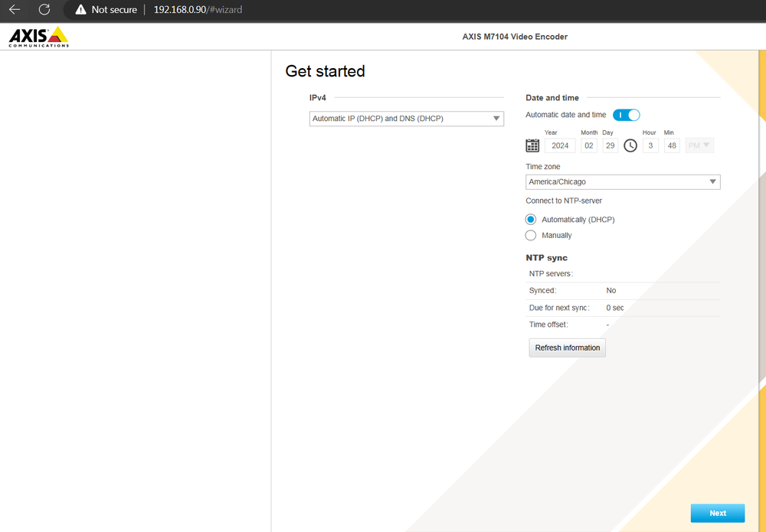Click the browser address bar URL

(198, 10)
